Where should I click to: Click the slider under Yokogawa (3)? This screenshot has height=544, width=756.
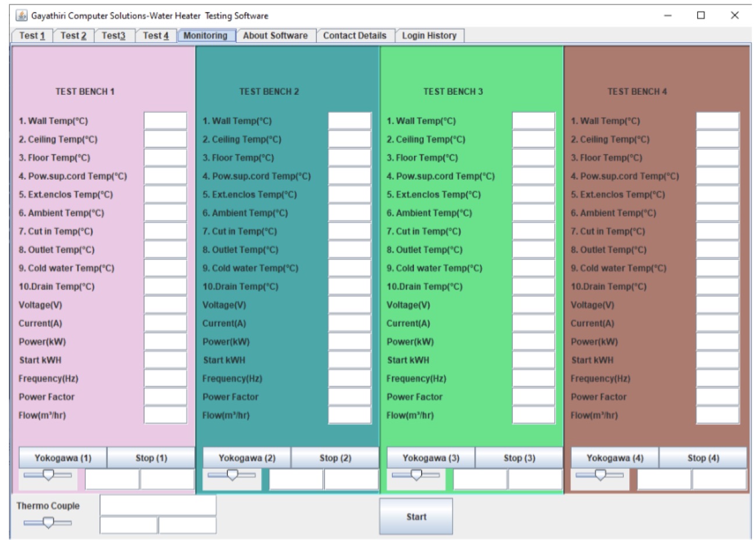pyautogui.click(x=416, y=475)
